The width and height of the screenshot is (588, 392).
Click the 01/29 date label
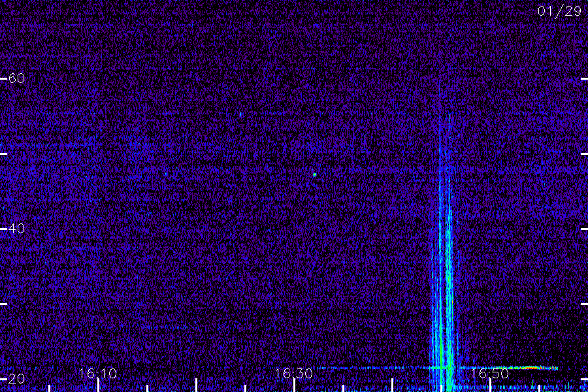[x=559, y=11]
